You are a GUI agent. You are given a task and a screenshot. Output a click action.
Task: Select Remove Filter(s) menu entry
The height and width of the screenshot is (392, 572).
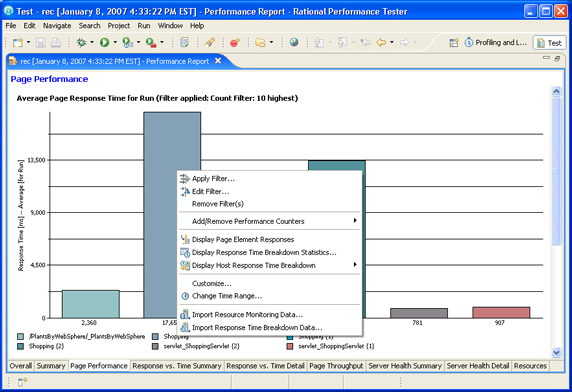[270, 204]
